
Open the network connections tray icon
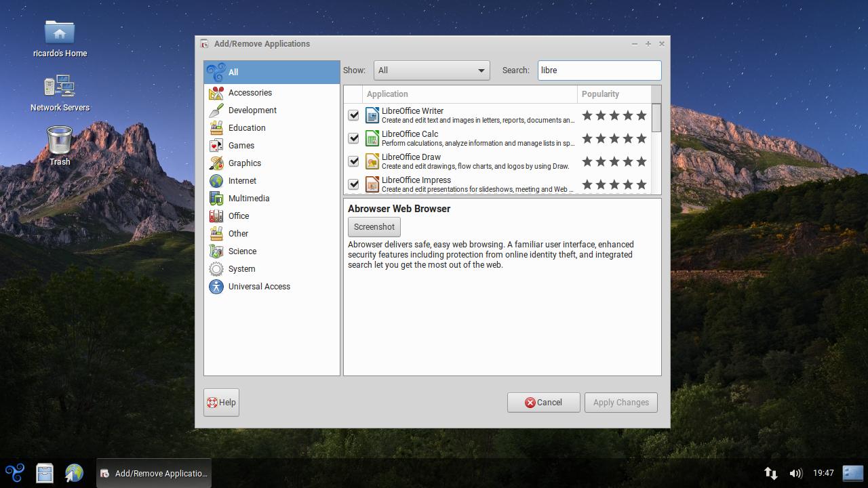tap(770, 473)
